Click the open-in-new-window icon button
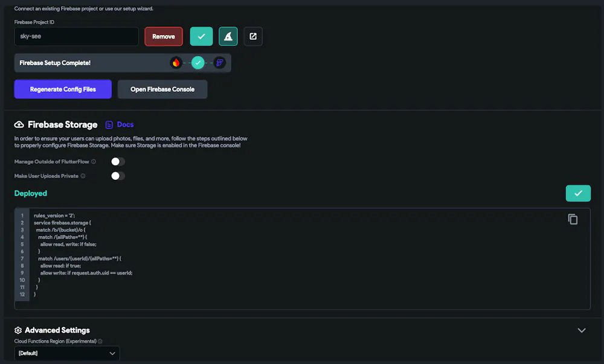This screenshot has height=364, width=604. [x=253, y=37]
